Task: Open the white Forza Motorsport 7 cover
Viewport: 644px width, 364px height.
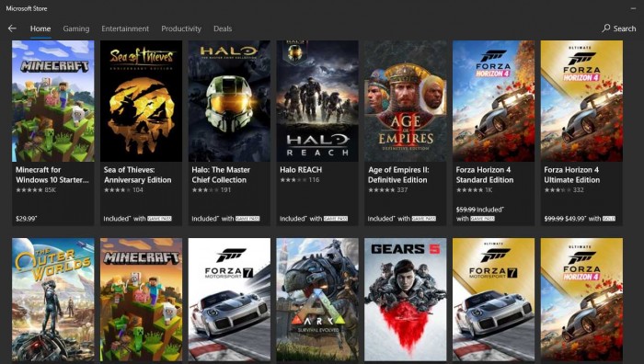Action: [229, 300]
